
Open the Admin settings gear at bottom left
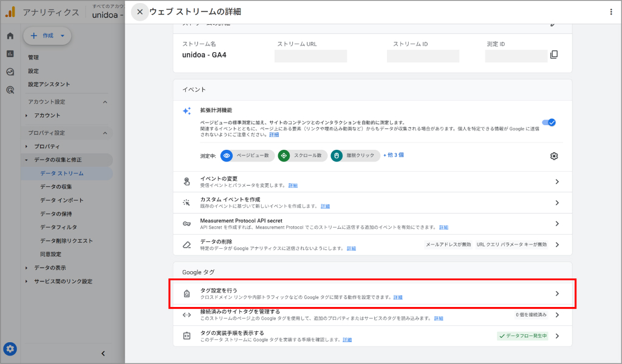click(9, 349)
